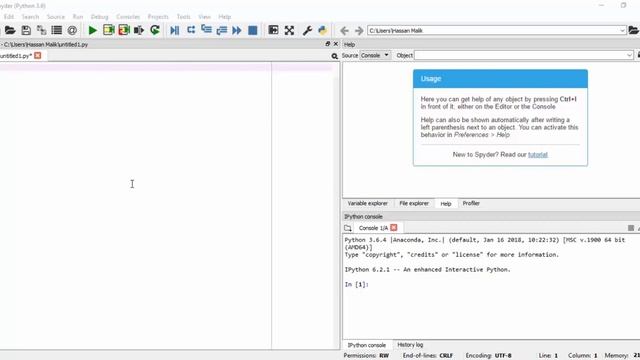The width and height of the screenshot is (640, 360).
Task: Select Console 1/A tab
Action: (373, 228)
